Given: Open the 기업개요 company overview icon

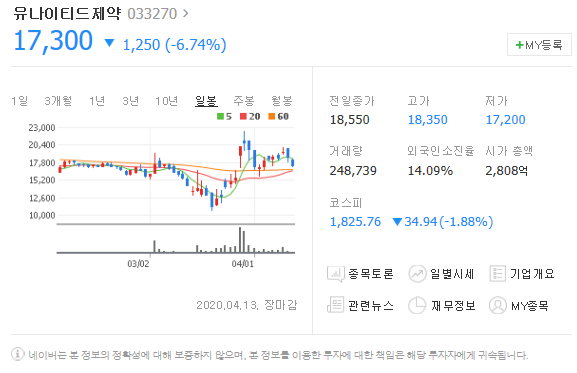Looking at the screenshot, I should click(498, 274).
